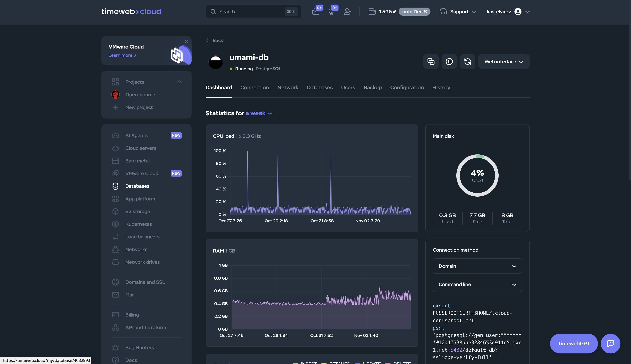
Task: Open notifications with 9+ badge
Action: pos(316,11)
